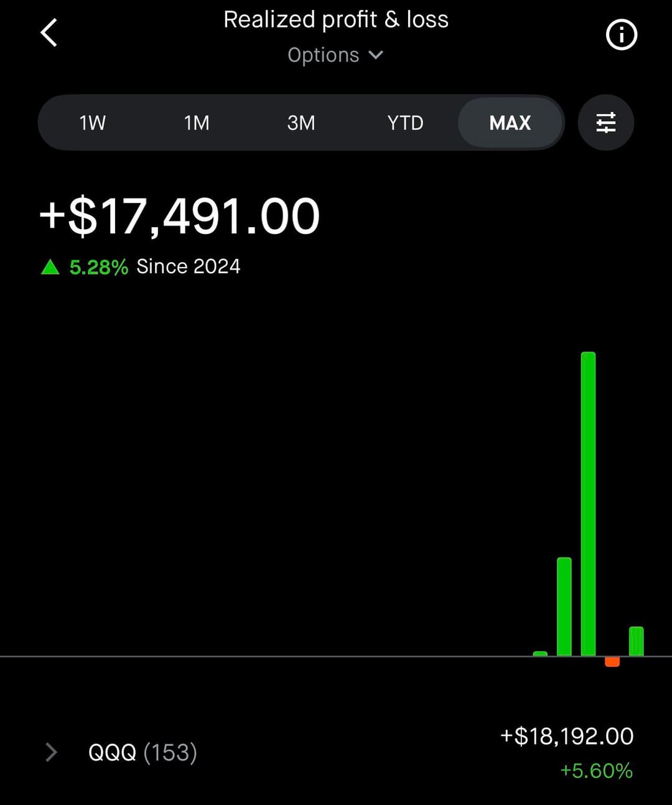Select the 3M time range
The height and width of the screenshot is (805, 672).
tap(301, 123)
